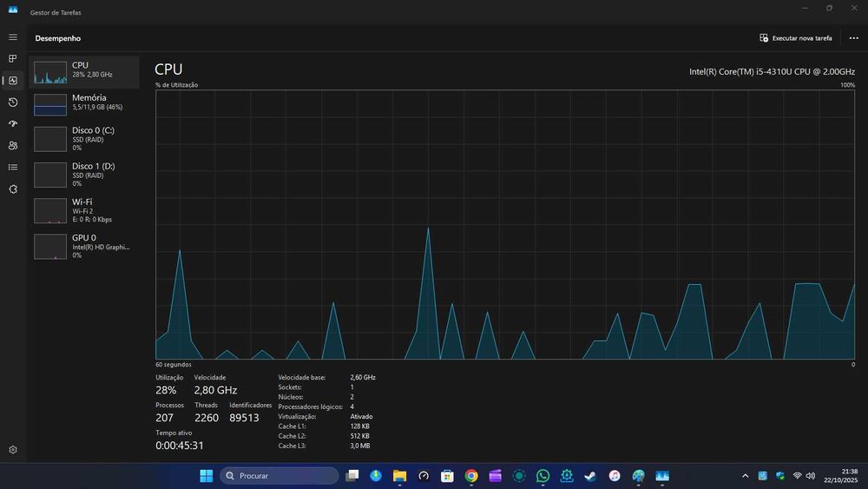Open the Users page icon in sidebar
868x489 pixels.
pos(13,145)
